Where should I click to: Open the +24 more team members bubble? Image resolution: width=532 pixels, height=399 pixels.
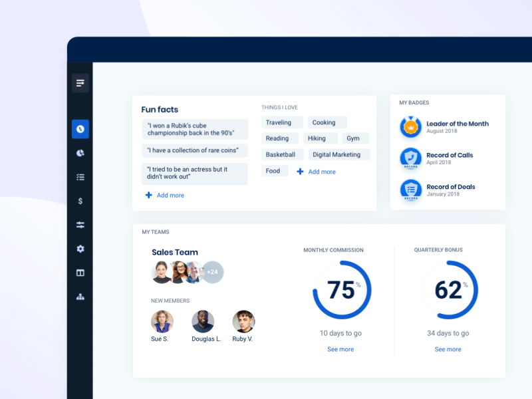click(x=213, y=272)
